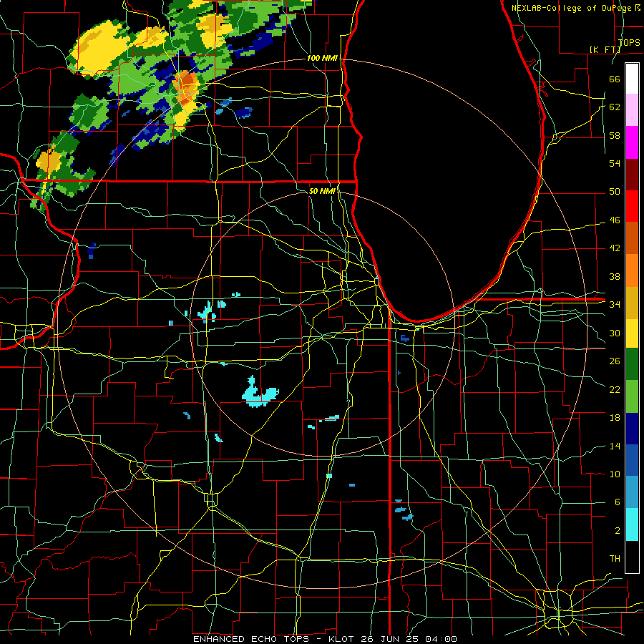Click the '14' legend value

615,446
